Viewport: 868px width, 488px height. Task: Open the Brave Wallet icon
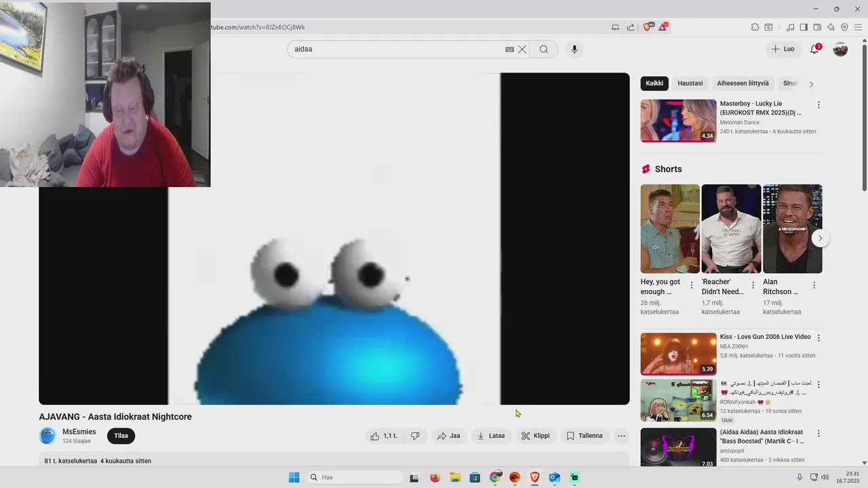tap(817, 27)
